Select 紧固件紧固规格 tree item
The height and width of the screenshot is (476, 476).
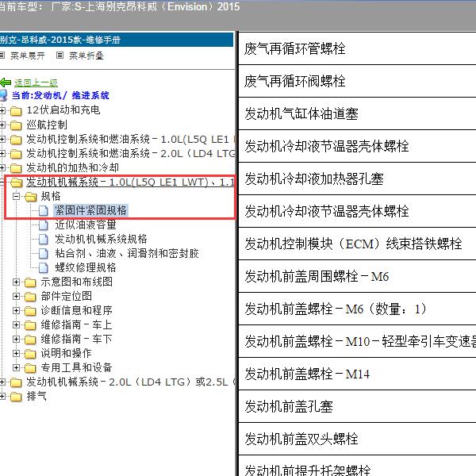[90, 210]
